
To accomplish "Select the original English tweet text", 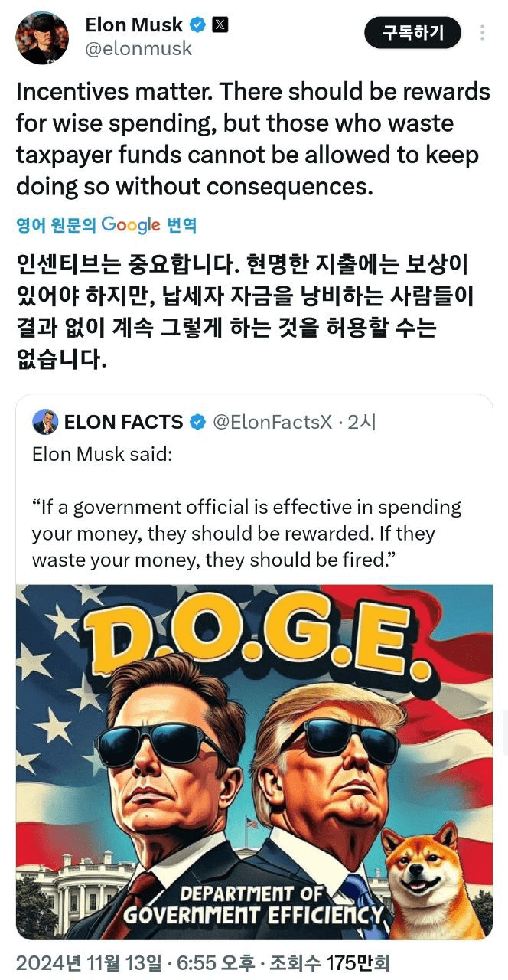I will (x=253, y=139).
